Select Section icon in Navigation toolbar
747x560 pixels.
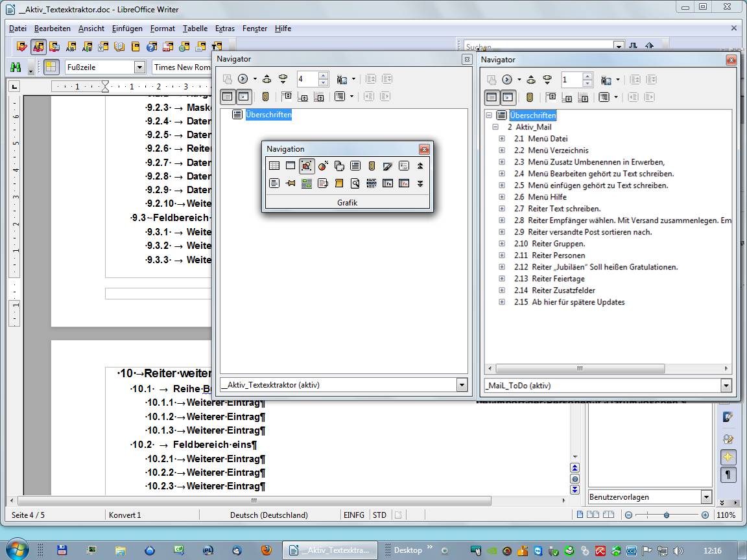274,183
